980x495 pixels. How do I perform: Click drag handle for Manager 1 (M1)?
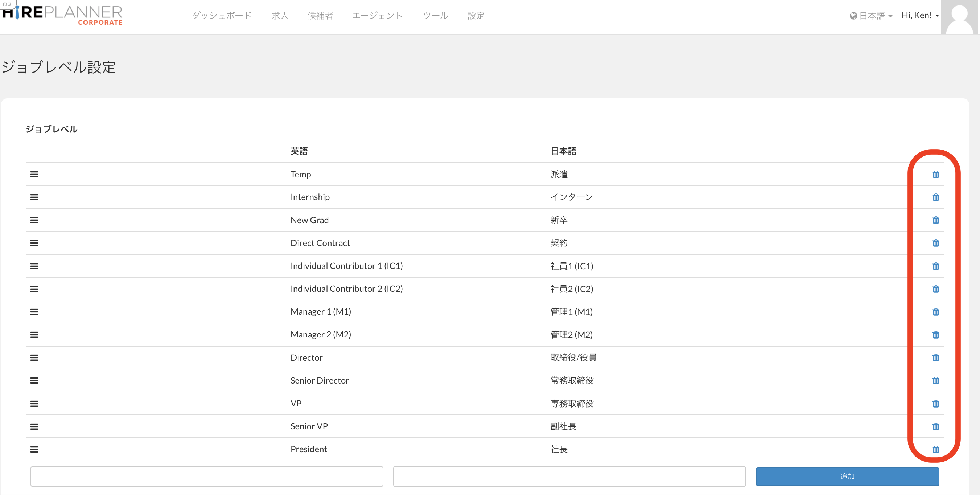coord(34,312)
